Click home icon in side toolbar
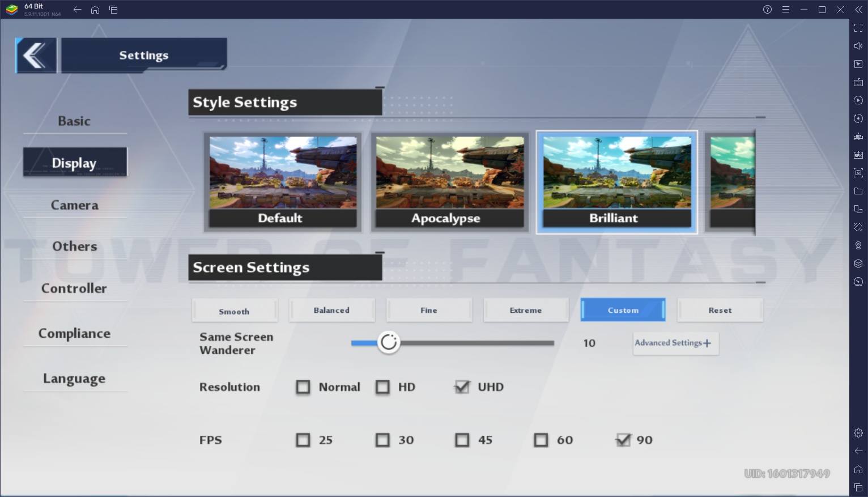Screen dimensions: 868x497 [x=858, y=469]
